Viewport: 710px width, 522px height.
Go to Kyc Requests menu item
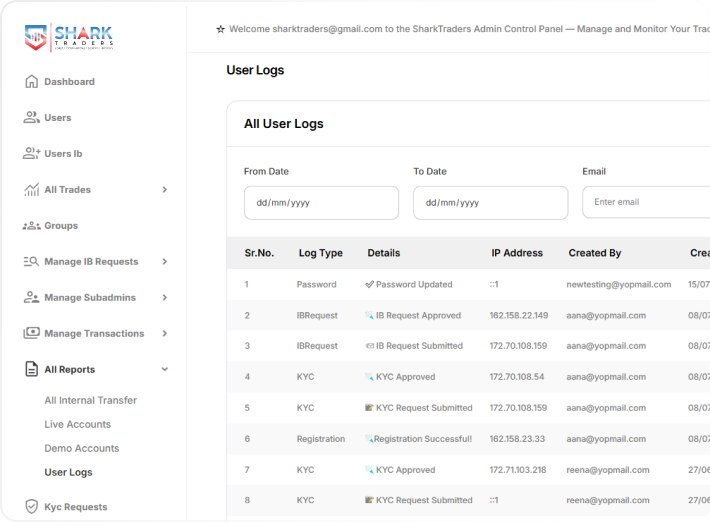76,507
